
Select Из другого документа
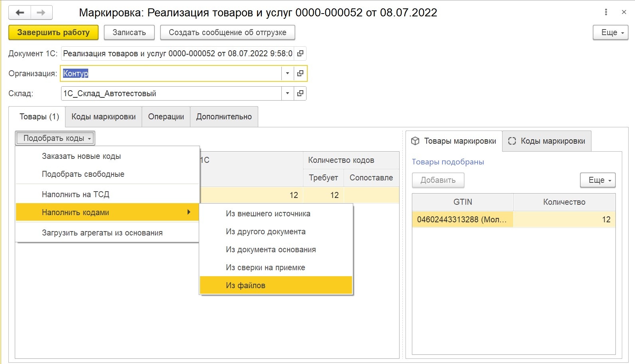point(276,231)
